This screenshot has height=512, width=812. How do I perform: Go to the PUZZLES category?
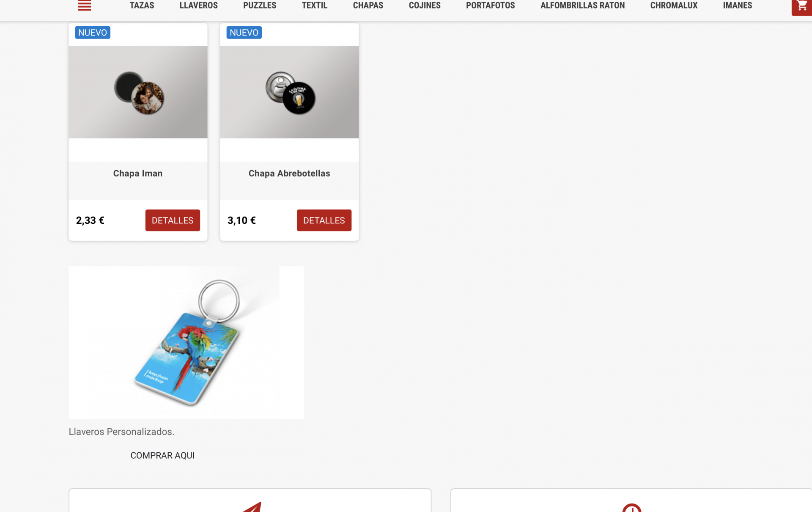point(260,6)
